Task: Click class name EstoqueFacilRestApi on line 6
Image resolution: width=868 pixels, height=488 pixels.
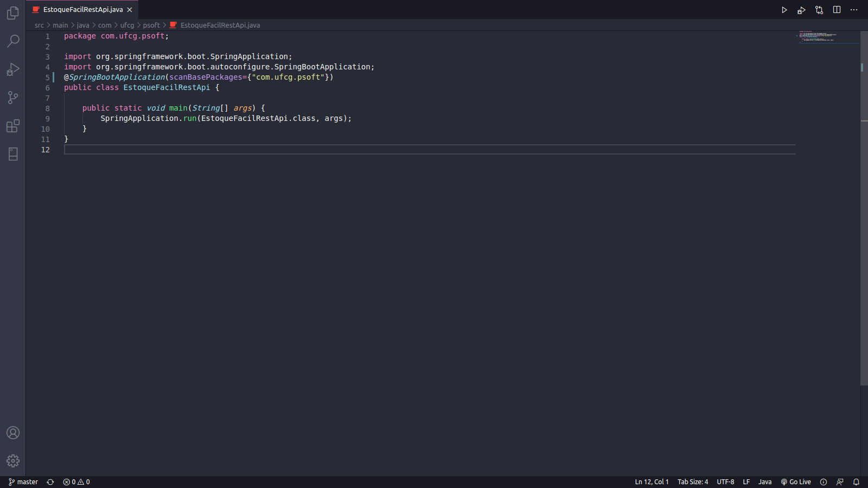Action: coord(167,88)
